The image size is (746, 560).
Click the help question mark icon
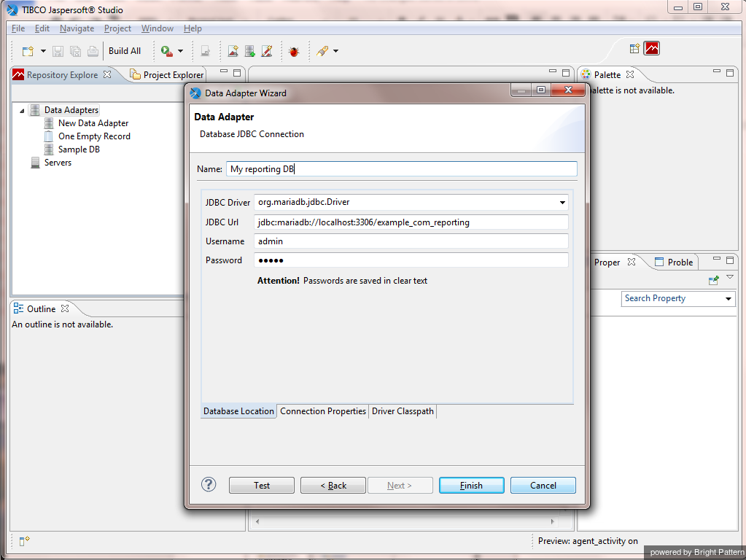coord(209,484)
